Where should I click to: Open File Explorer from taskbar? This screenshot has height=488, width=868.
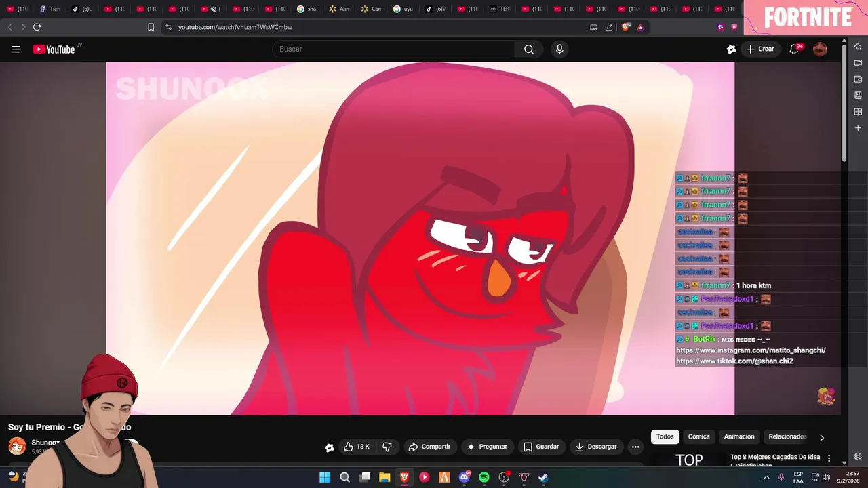384,477
